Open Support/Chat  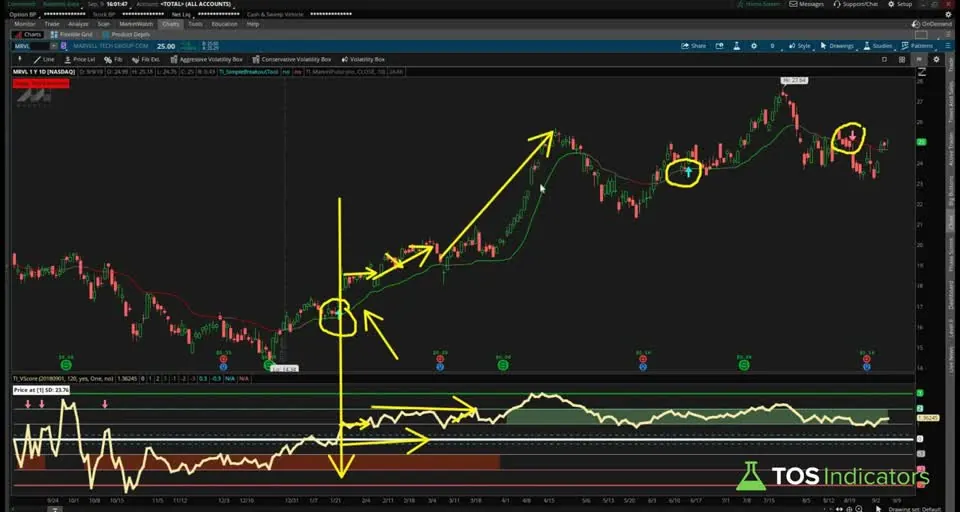[855, 4]
